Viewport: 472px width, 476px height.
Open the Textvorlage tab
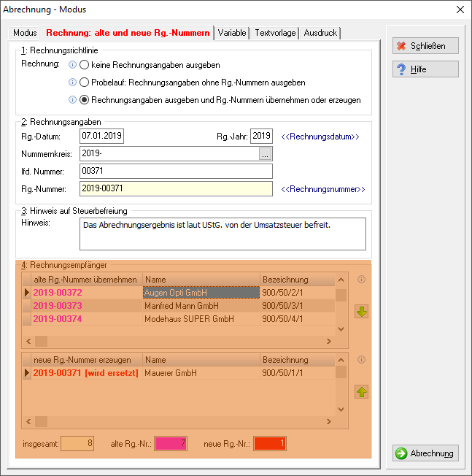(x=275, y=33)
